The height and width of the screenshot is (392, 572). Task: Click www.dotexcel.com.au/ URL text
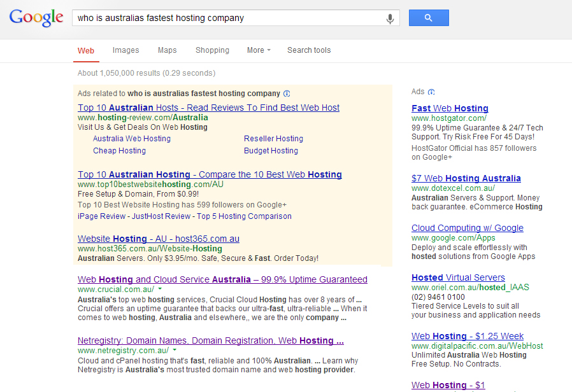[453, 188]
